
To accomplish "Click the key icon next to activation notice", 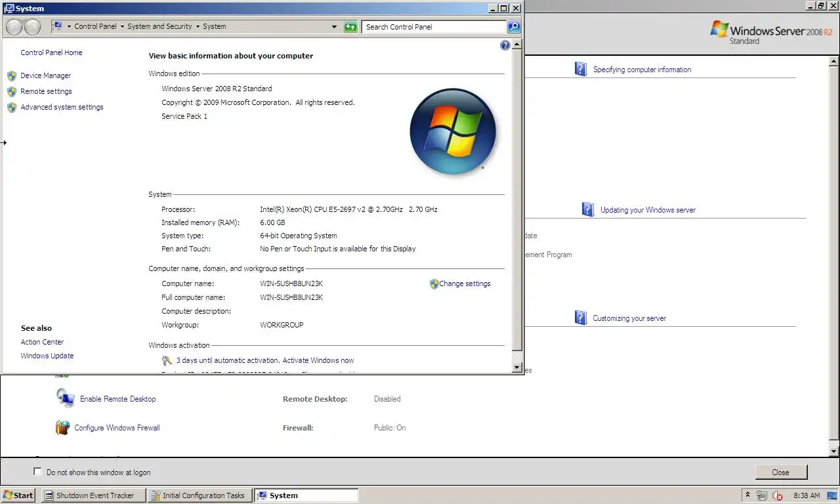I will [x=167, y=360].
